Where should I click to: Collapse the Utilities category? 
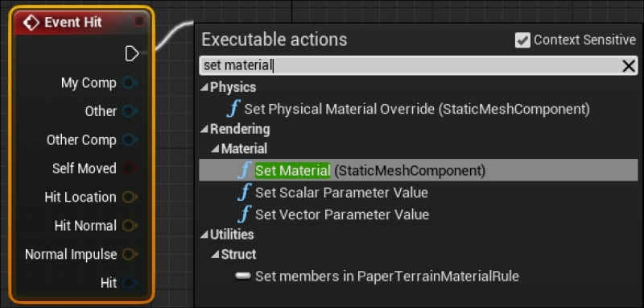[x=204, y=235]
